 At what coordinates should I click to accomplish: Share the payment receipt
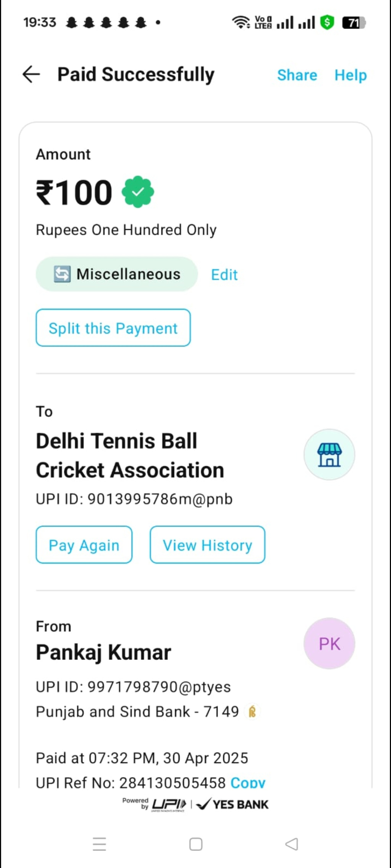coord(297,75)
